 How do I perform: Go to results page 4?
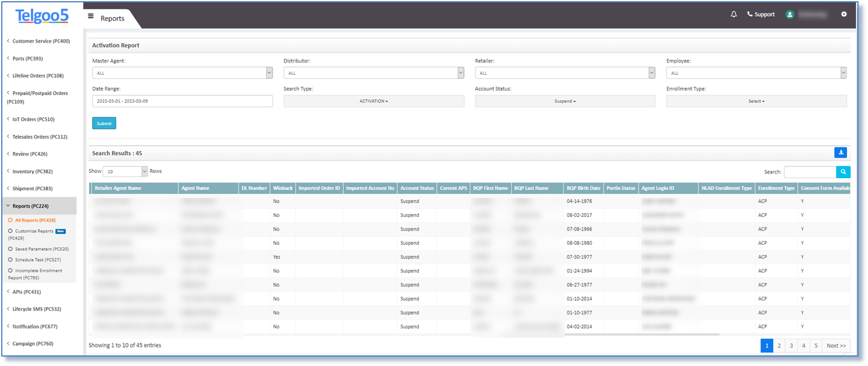(x=804, y=346)
